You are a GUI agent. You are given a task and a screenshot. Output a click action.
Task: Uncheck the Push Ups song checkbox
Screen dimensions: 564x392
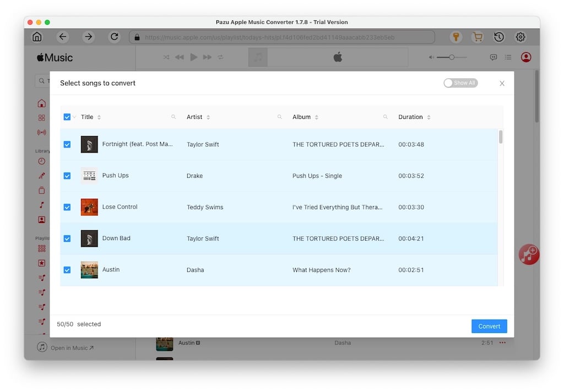point(67,176)
